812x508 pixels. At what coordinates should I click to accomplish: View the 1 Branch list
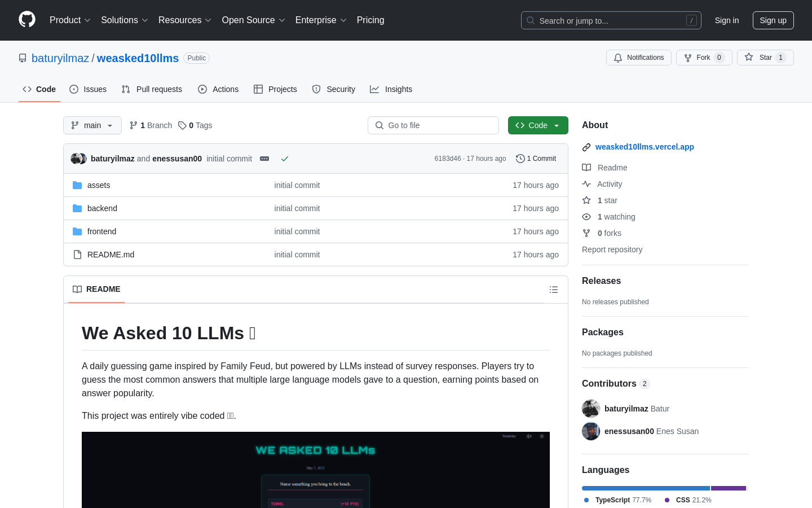coord(151,125)
